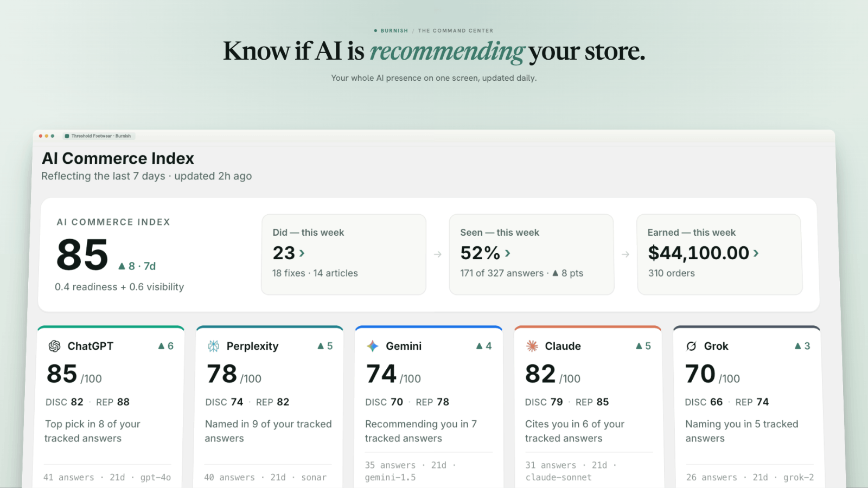Click the BURNISH brand link

[x=394, y=31]
